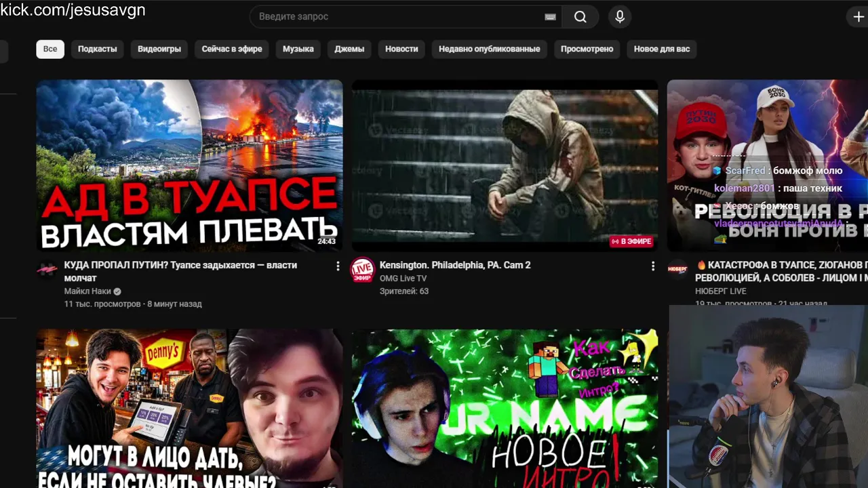This screenshot has width=868, height=488.
Task: Open options menu for Kensington Philadelphia video
Action: click(652, 266)
